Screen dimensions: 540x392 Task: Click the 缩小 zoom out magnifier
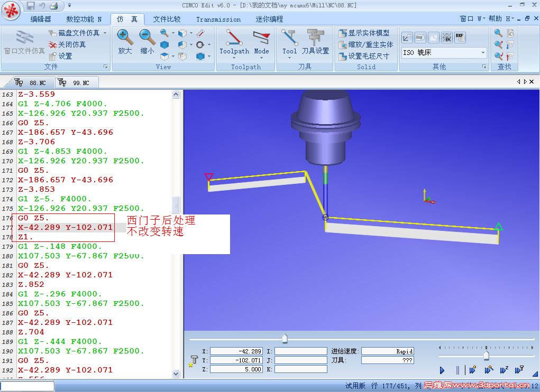pyautogui.click(x=147, y=42)
